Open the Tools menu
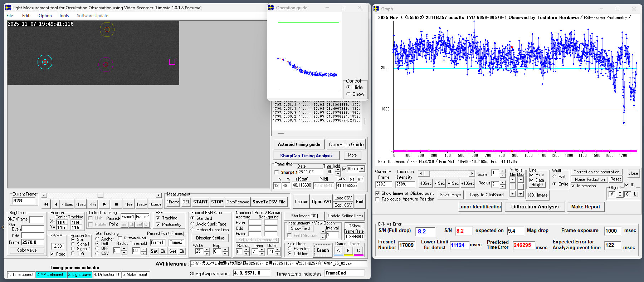 click(64, 16)
